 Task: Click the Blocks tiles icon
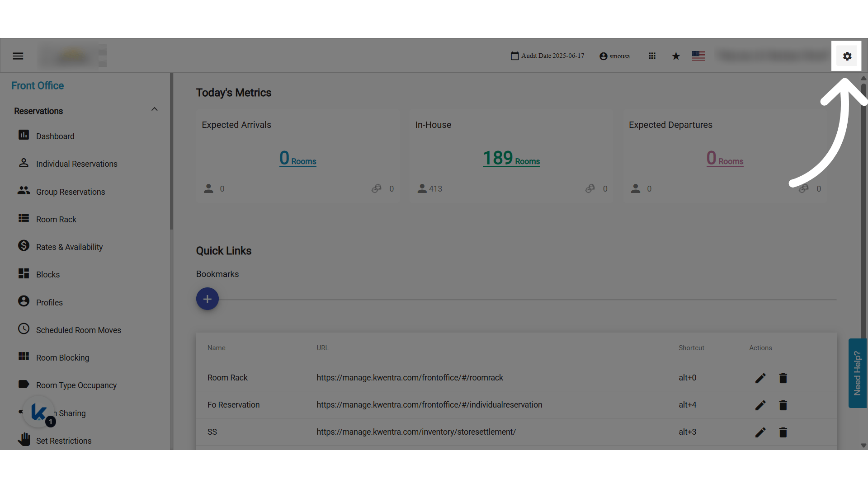click(24, 273)
